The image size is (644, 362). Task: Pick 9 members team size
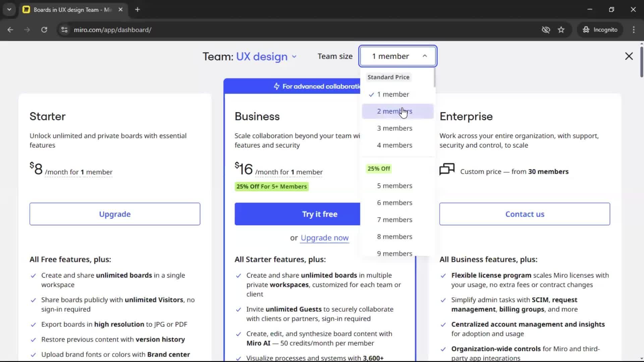click(398, 253)
